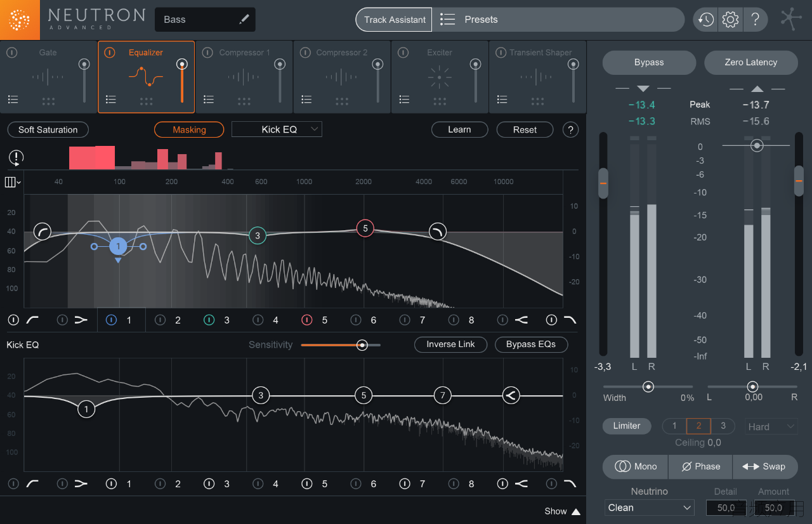The width and height of the screenshot is (812, 524).
Task: Toggle the Masking mode button
Action: 189,129
